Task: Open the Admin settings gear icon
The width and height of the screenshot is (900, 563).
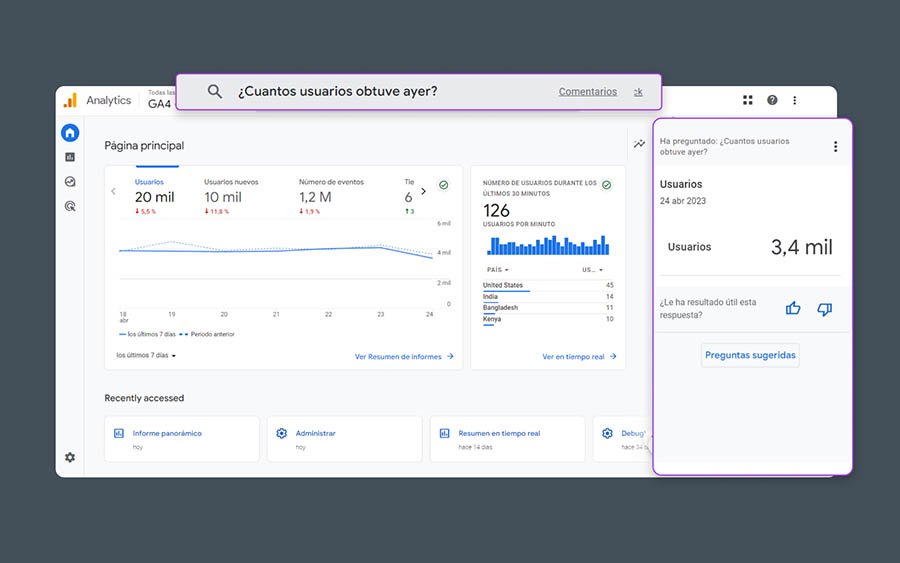Action: [70, 457]
